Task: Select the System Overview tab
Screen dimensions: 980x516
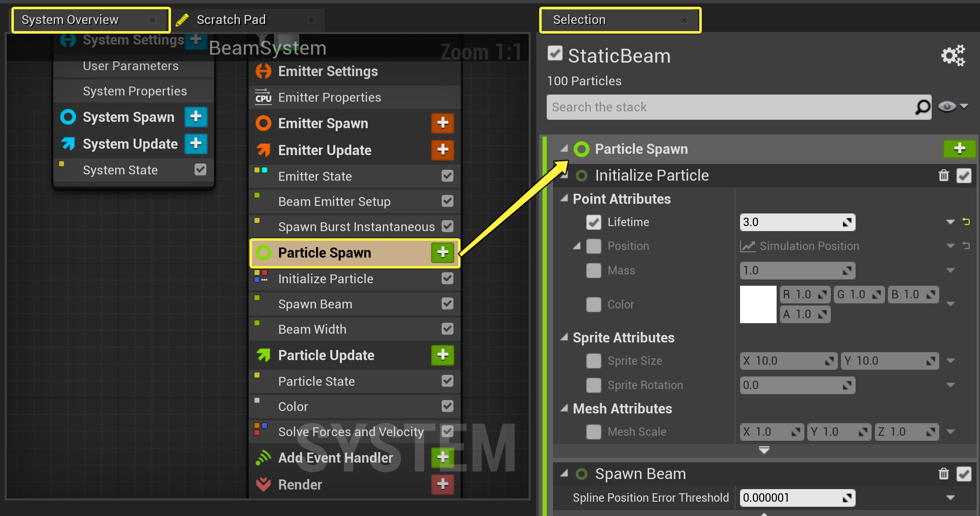Action: [70, 20]
